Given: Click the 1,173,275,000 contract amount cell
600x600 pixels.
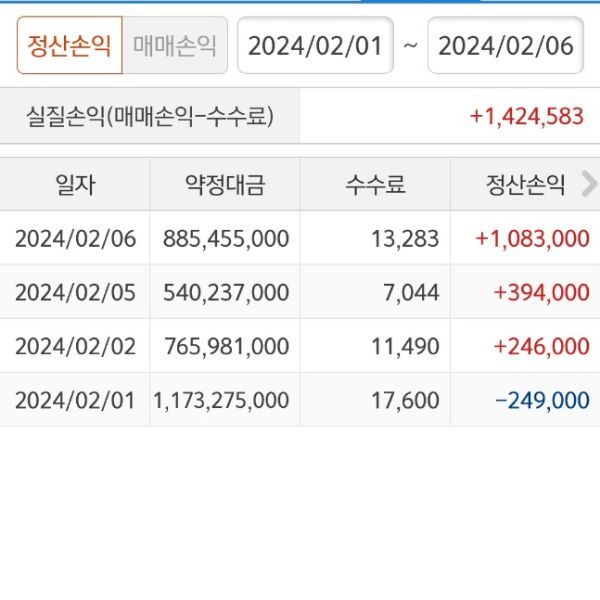Looking at the screenshot, I should 221,400.
